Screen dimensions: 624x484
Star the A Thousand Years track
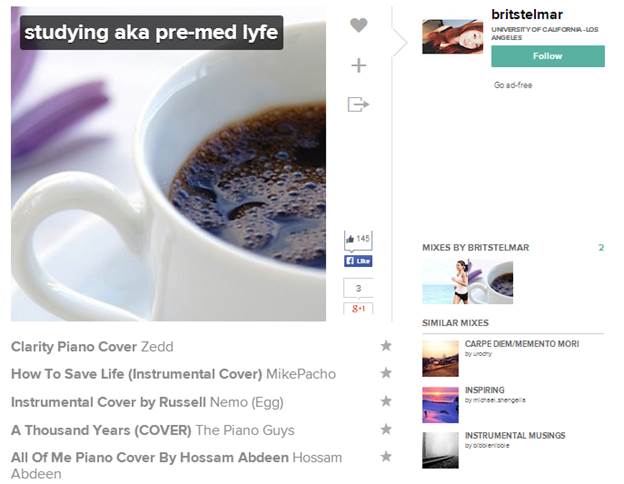(x=386, y=429)
